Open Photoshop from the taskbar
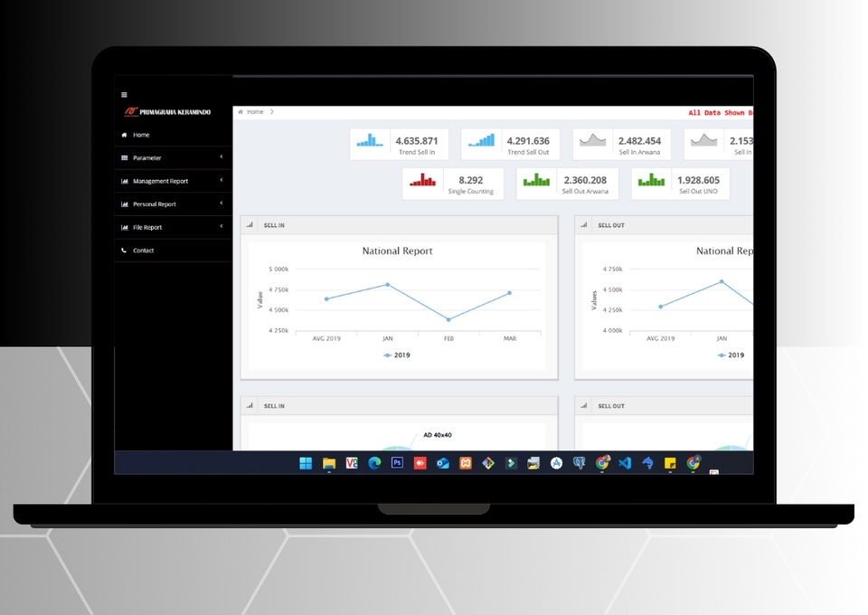Screen dimensions: 868x615 [397, 463]
